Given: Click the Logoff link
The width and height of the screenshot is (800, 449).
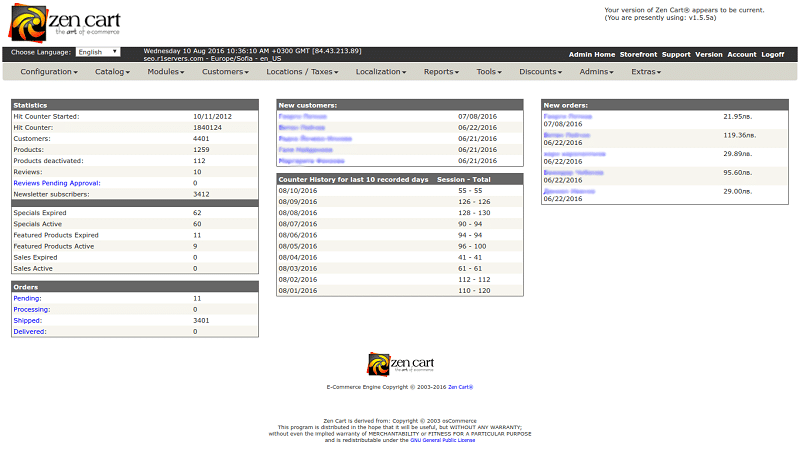Looking at the screenshot, I should (x=772, y=55).
